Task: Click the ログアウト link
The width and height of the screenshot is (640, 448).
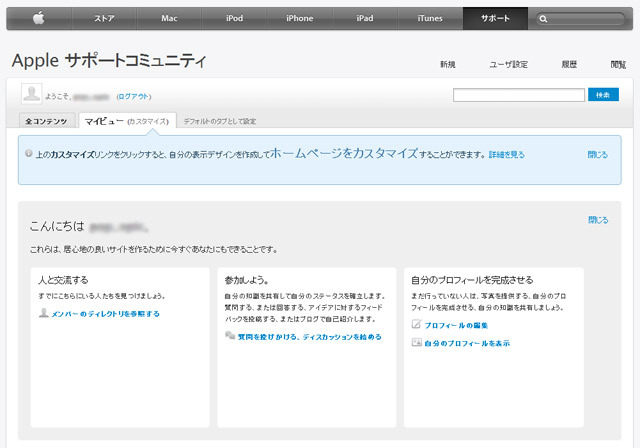Action: (134, 97)
